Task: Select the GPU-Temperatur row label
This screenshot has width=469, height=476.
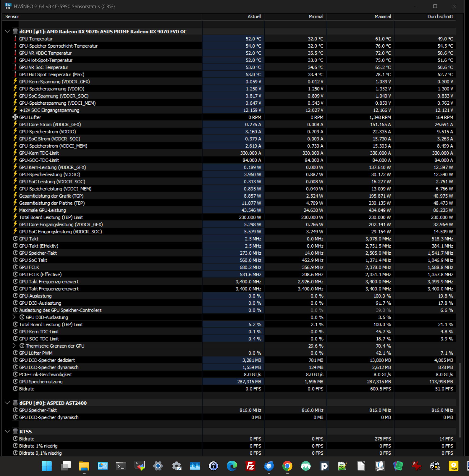Action: [36, 39]
